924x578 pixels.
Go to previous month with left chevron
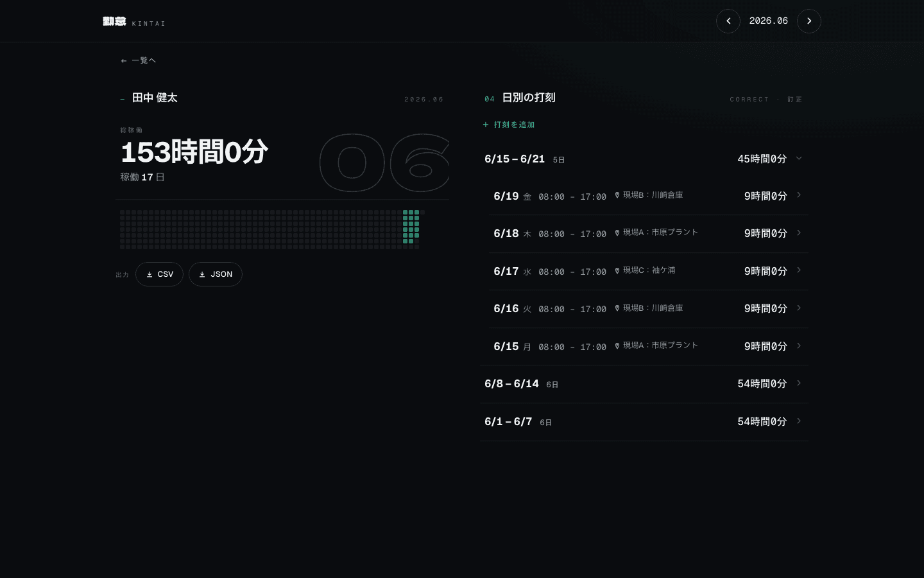pos(728,21)
